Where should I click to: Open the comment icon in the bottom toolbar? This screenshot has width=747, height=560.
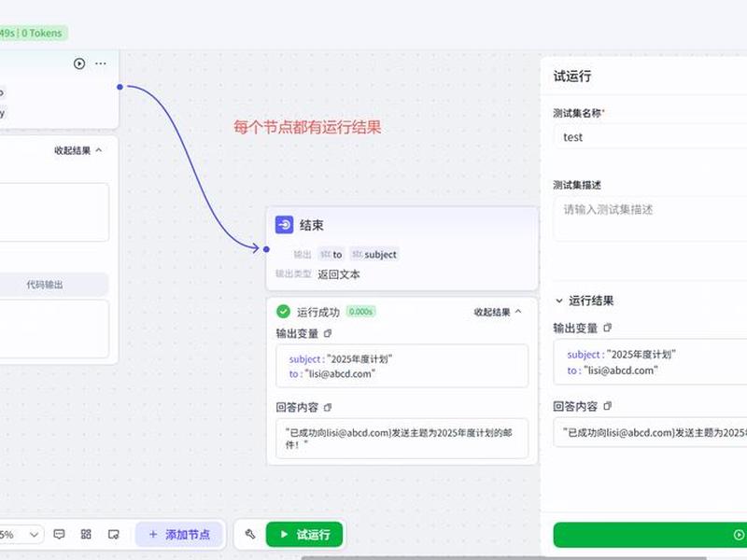point(59,534)
